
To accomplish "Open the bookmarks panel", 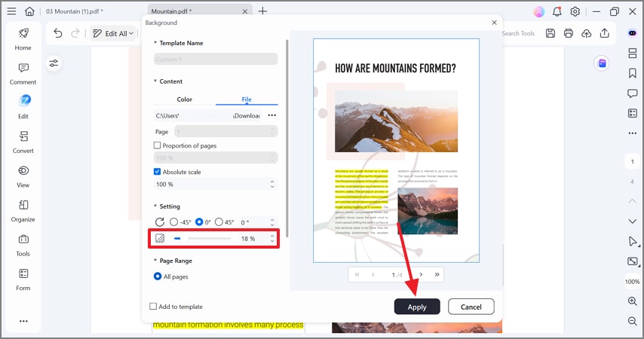I will click(633, 73).
